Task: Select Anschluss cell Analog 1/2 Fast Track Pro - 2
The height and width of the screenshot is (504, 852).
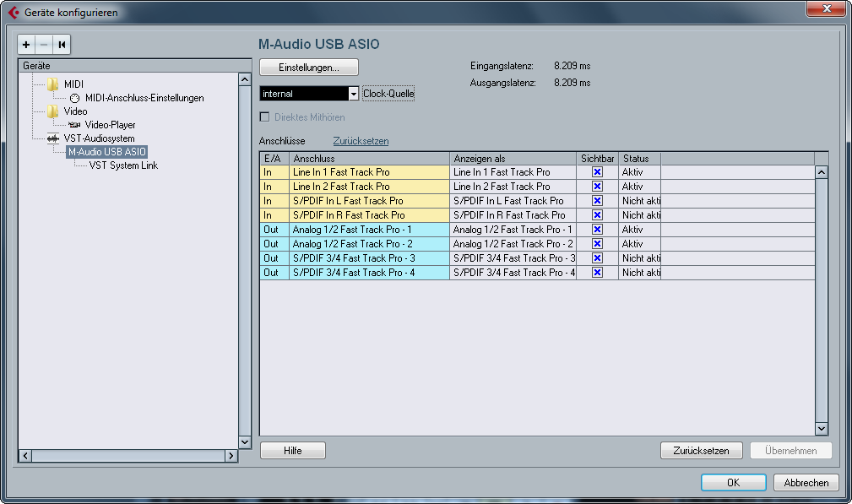Action: tap(370, 244)
